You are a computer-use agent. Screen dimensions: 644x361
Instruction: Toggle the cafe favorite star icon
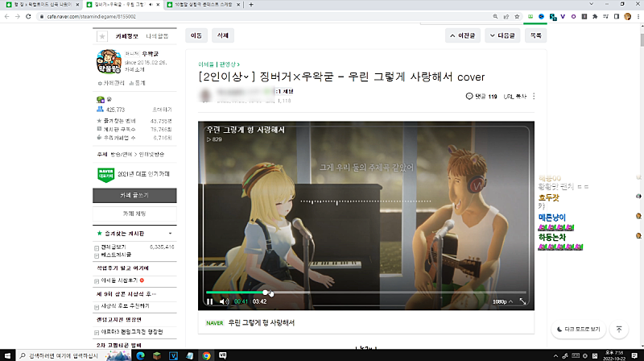pyautogui.click(x=102, y=36)
